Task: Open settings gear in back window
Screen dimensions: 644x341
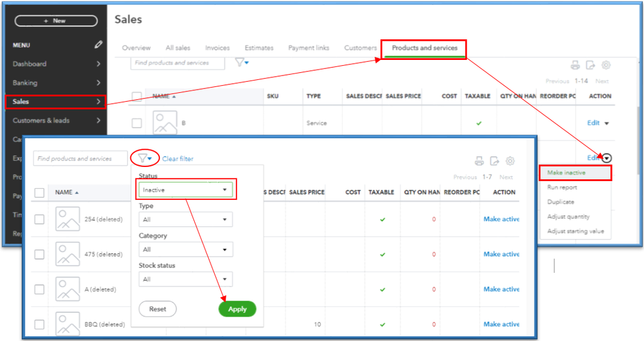Action: pos(606,65)
